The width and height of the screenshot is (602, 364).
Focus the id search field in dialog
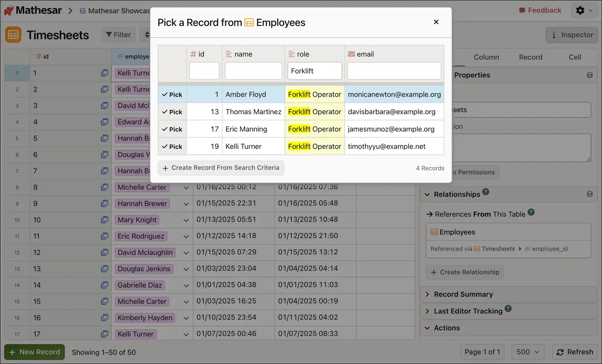tap(204, 71)
